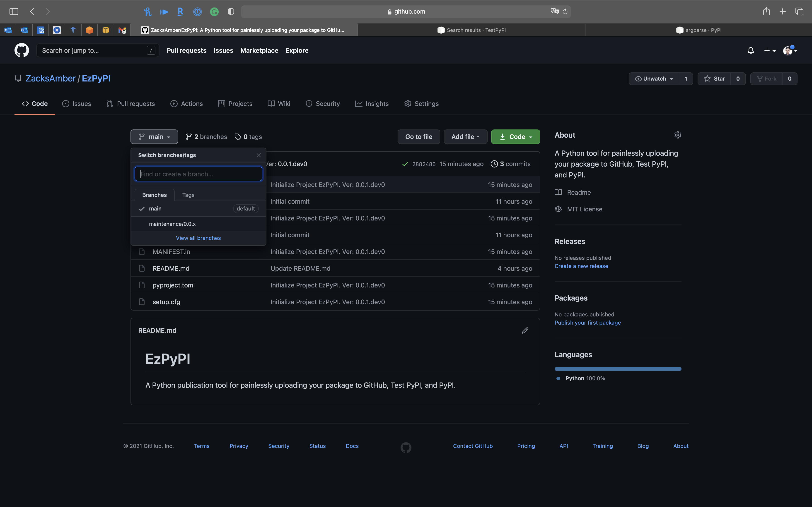812x507 pixels.
Task: Click the Python language bar
Action: click(618, 369)
